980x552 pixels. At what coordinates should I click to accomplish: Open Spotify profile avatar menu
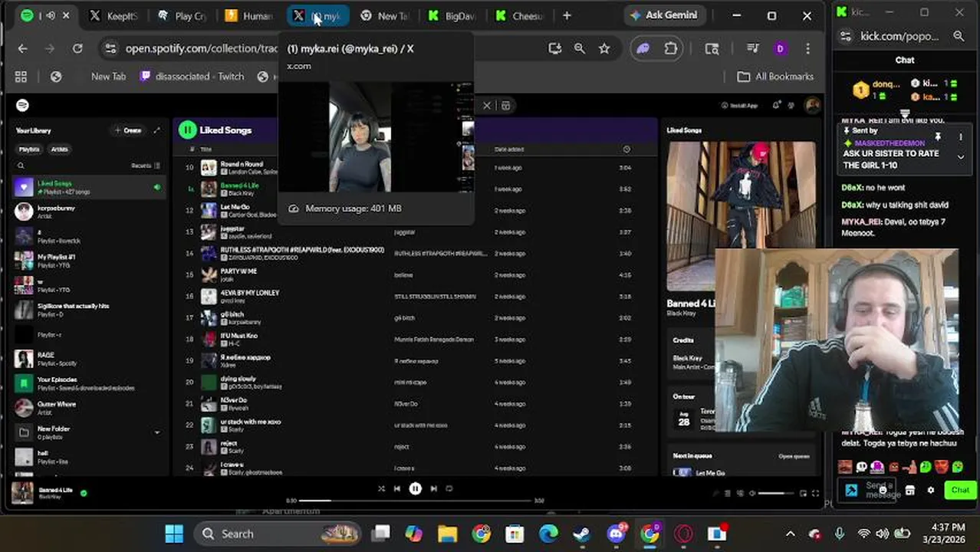(811, 105)
